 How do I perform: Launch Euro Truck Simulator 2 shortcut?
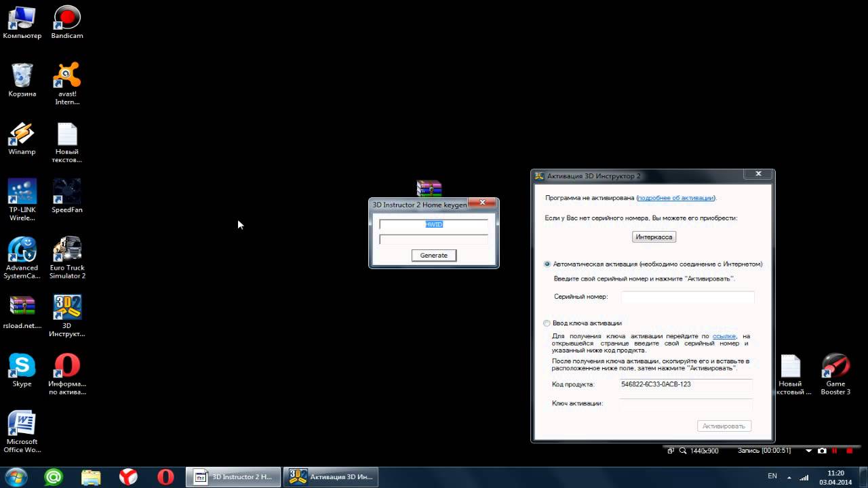point(67,258)
